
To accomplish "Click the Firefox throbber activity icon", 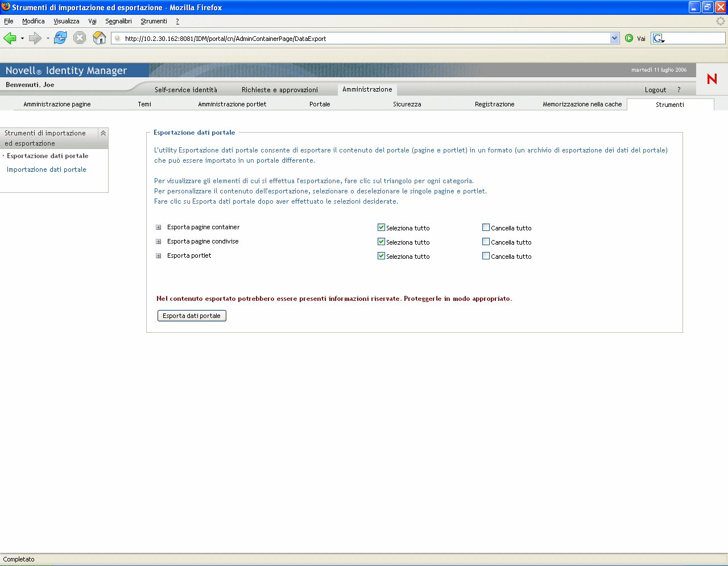I will (x=721, y=21).
